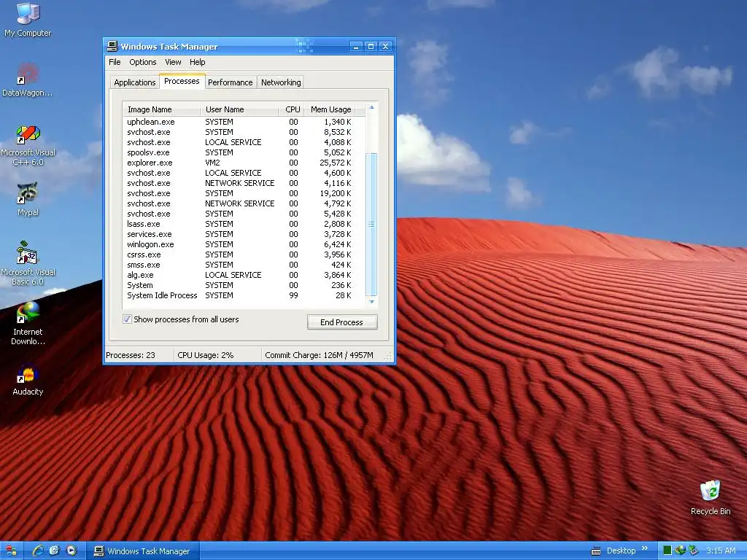The image size is (747, 560).
Task: Click the Processes: 23 status entry
Action: (131, 355)
